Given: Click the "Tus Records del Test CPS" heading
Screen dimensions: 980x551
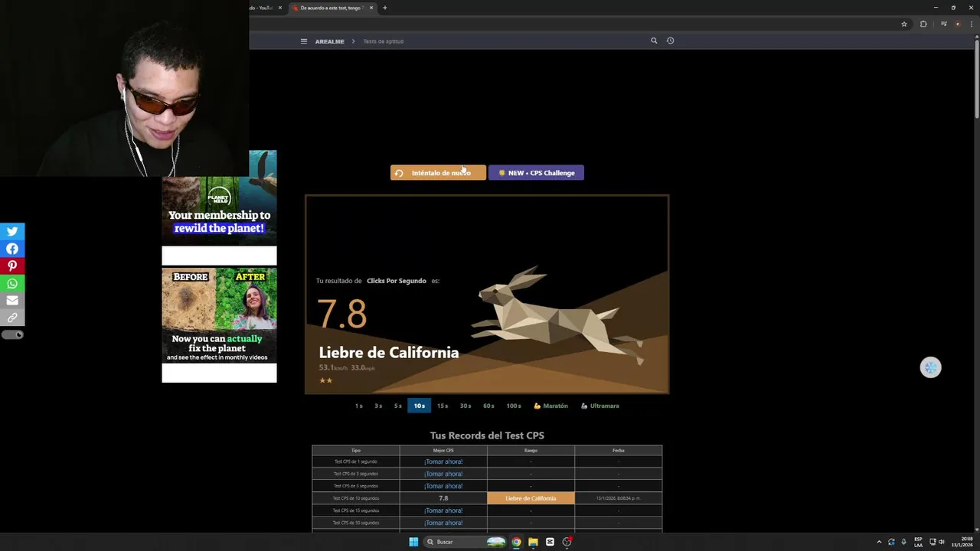Looking at the screenshot, I should [x=487, y=435].
